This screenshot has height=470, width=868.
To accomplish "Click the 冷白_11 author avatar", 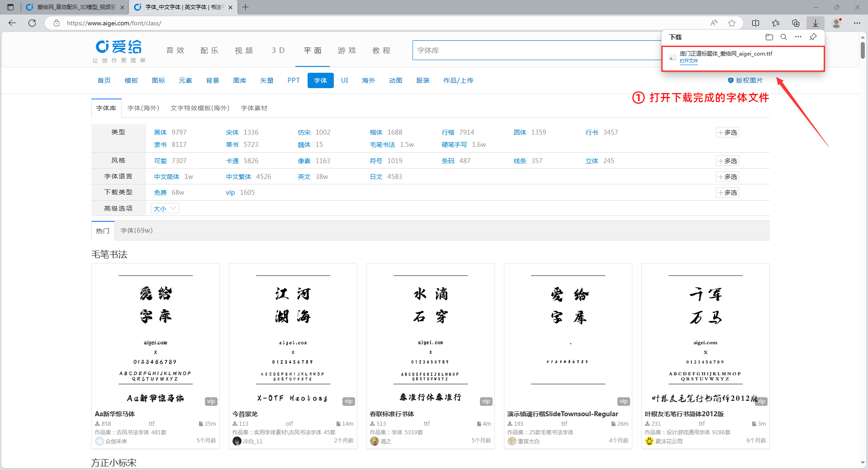I will point(237,441).
